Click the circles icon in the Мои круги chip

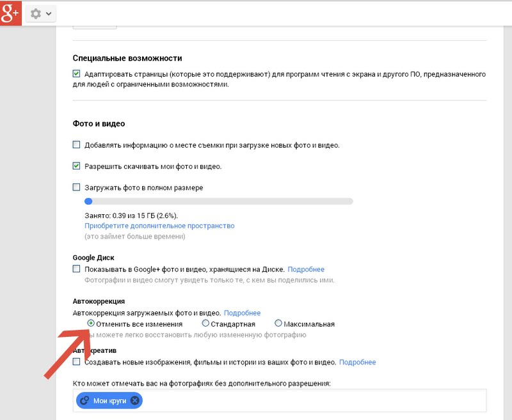coord(85,401)
